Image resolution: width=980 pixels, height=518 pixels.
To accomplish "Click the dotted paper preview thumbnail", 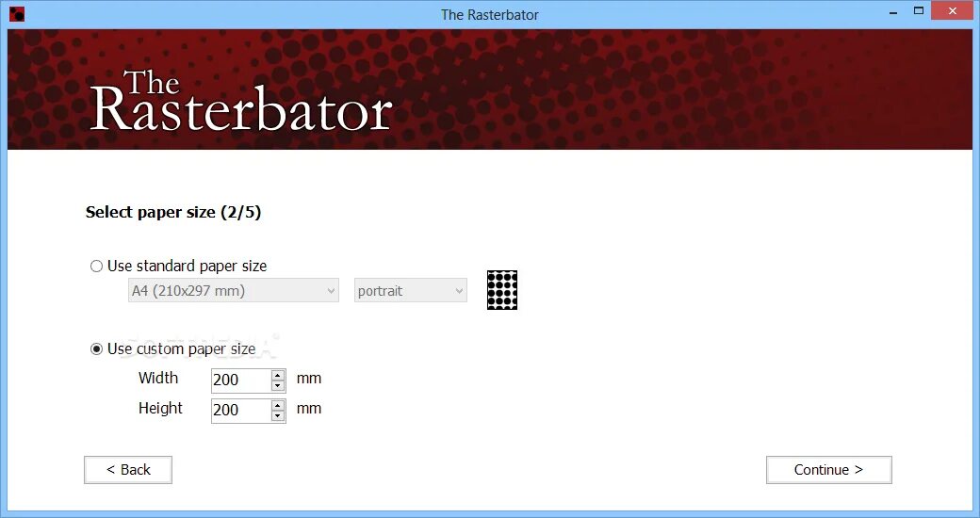I will tap(502, 290).
